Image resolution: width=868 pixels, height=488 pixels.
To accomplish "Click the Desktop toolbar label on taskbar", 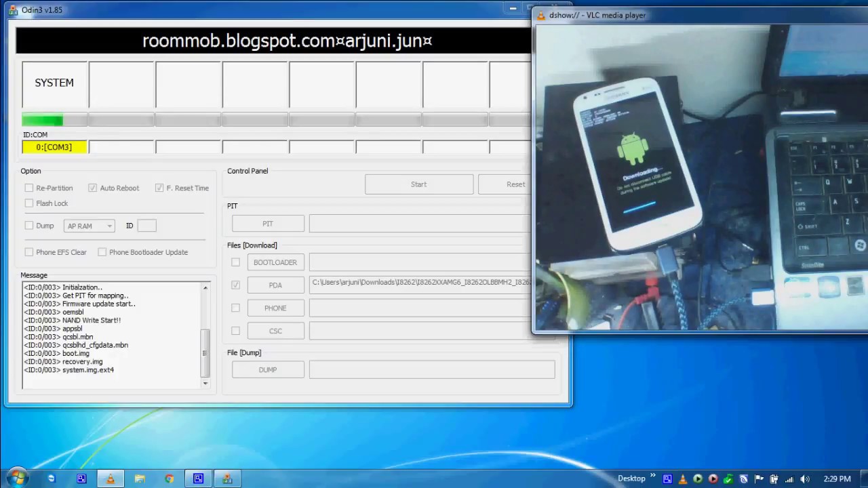I will [x=631, y=479].
